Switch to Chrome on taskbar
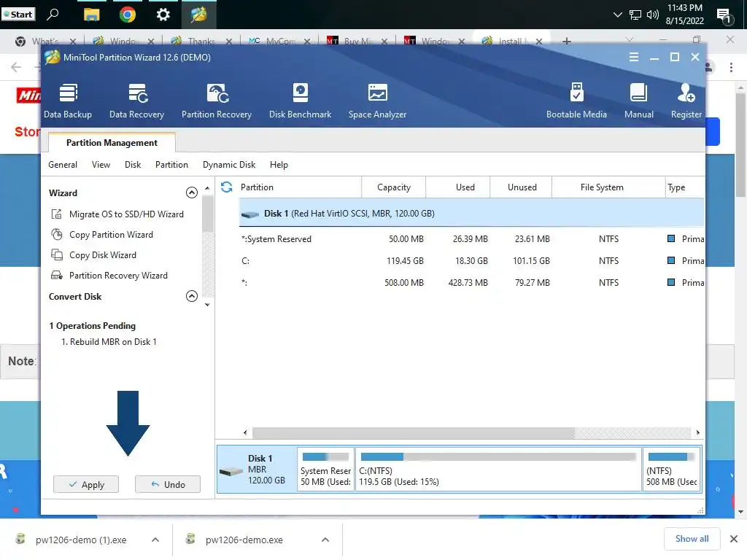 [x=127, y=15]
